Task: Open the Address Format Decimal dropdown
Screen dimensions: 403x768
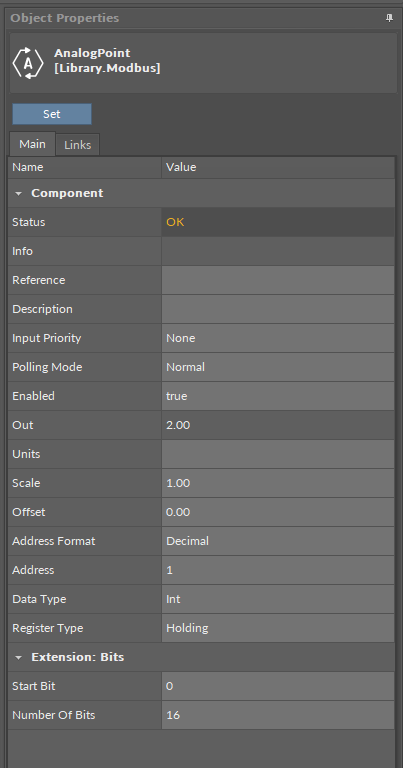Action: pyautogui.click(x=278, y=541)
